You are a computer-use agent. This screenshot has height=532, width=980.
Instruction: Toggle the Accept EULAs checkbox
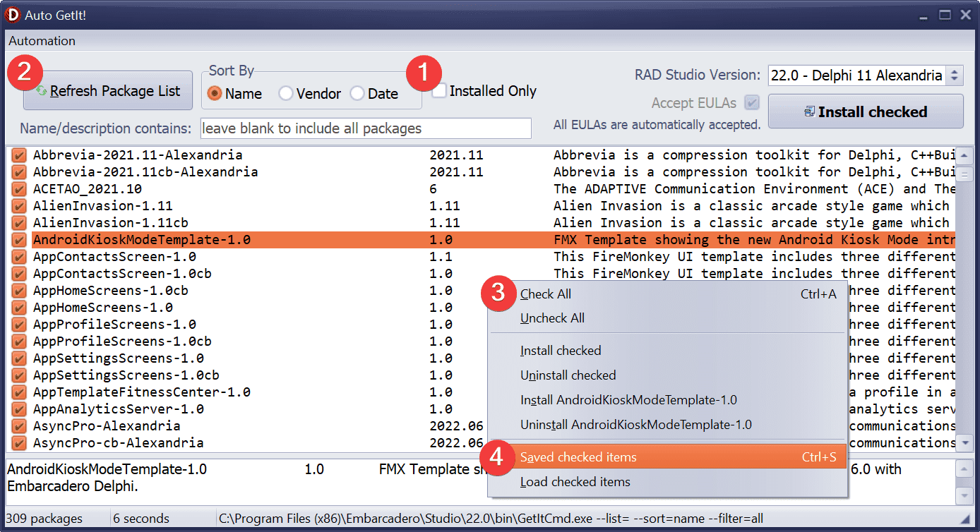point(752,103)
